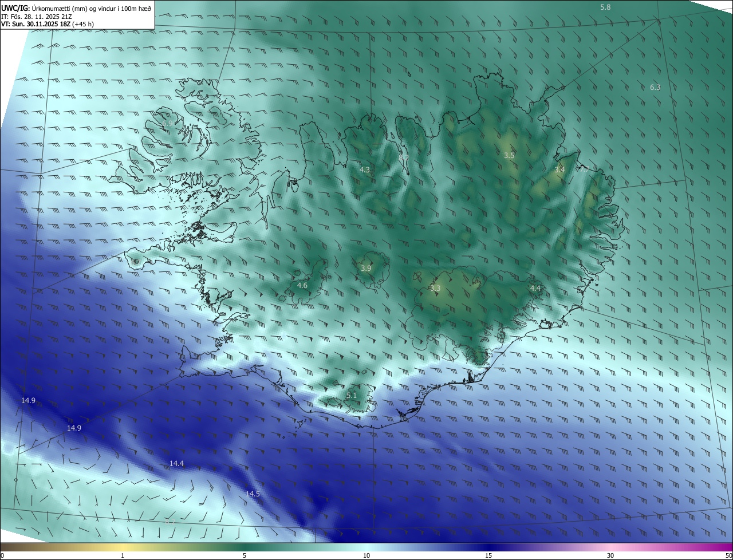Click the 15 tick on the color scale
The width and height of the screenshot is (733, 560).
point(488,555)
